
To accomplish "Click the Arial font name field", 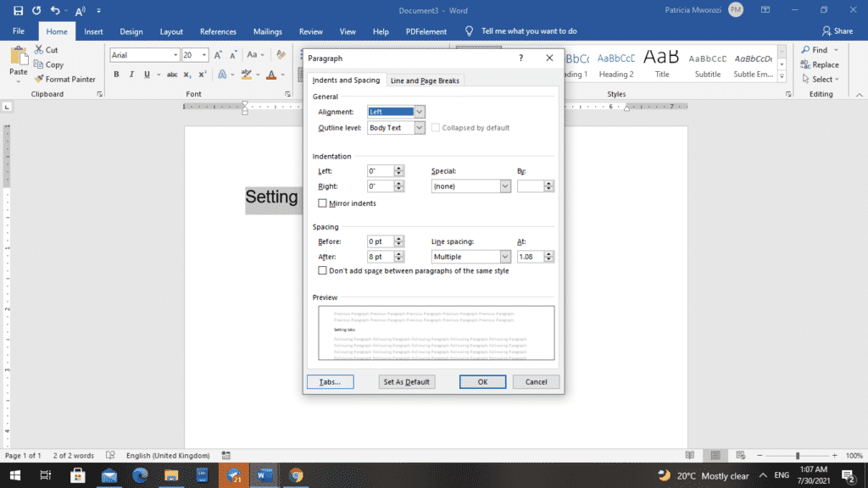I will tap(140, 54).
